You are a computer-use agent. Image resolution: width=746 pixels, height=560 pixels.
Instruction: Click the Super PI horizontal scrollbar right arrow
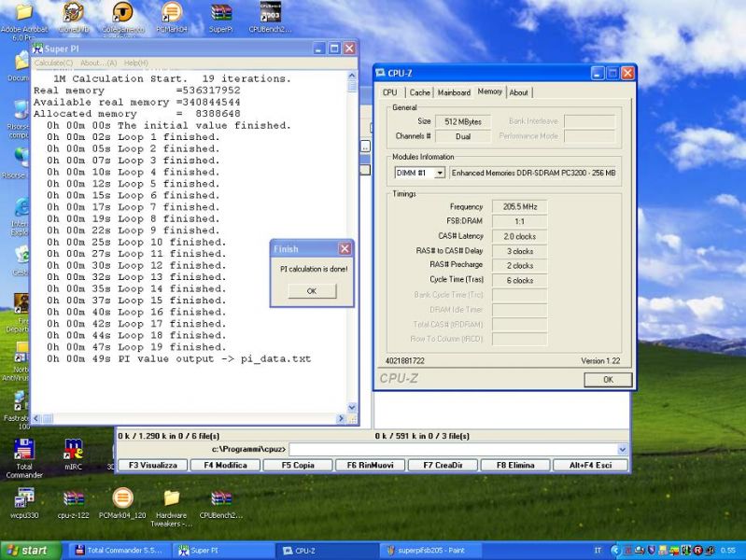(341, 419)
